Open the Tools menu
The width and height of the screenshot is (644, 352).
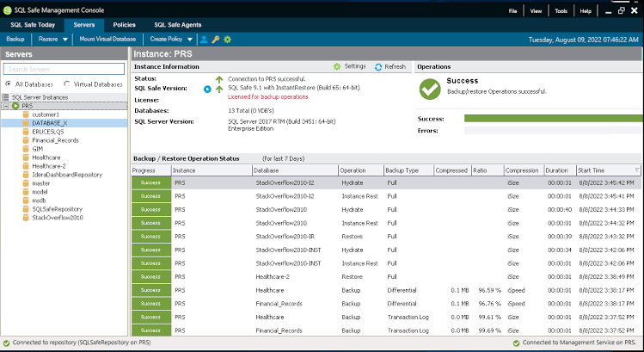tap(561, 11)
